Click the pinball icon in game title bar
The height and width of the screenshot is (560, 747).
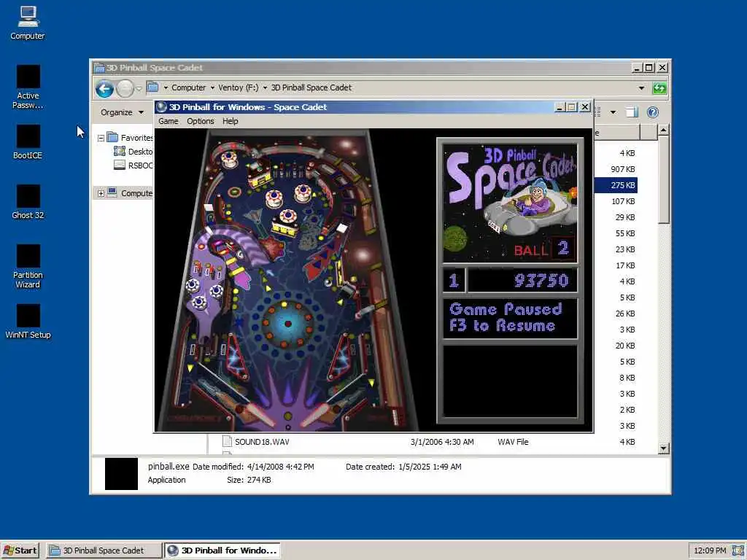[x=161, y=107]
